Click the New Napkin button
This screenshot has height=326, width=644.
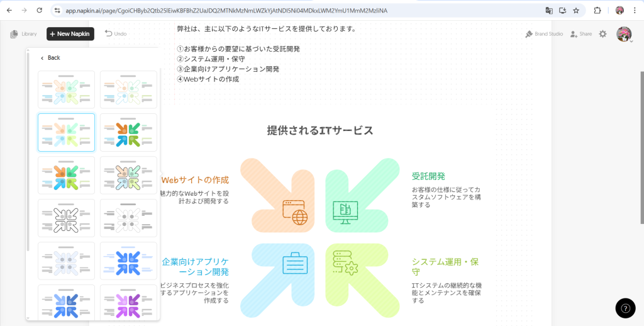70,34
